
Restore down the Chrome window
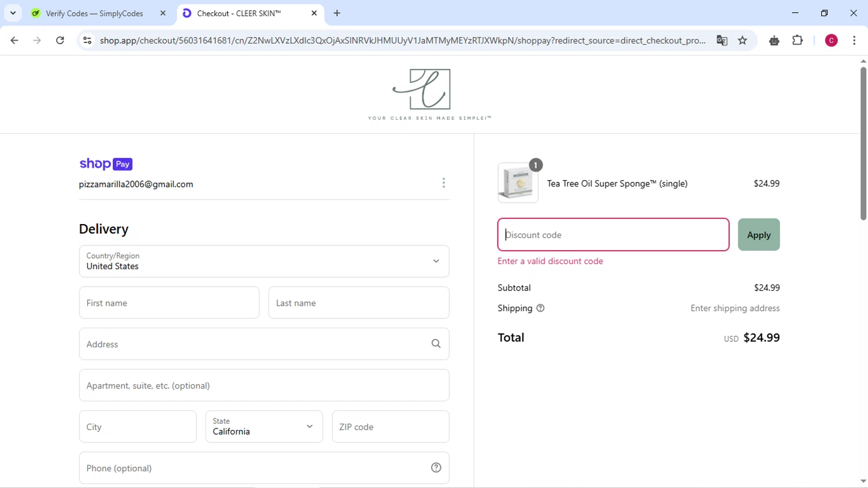(x=825, y=13)
